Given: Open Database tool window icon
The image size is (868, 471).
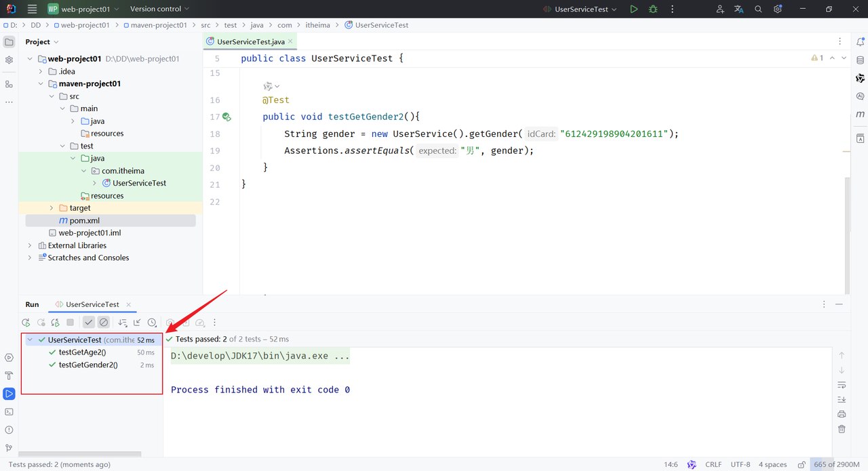Looking at the screenshot, I should tap(860, 60).
